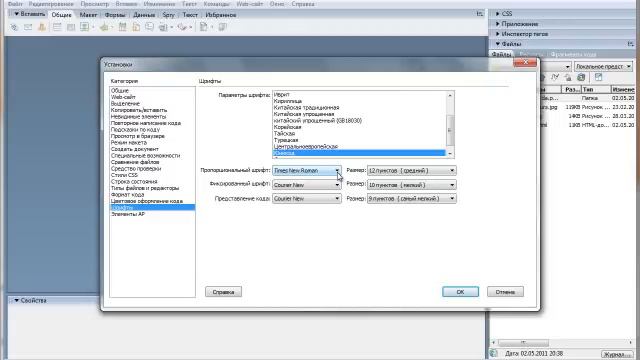Click the Script icon in the Insert bar
Viewport: 640px width, 360px height.
[x=182, y=27]
